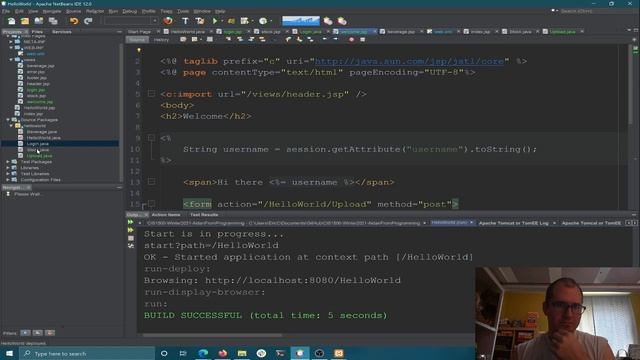Switch to the Test Results tab
Image resolution: width=640 pixels, height=360 pixels.
click(204, 215)
